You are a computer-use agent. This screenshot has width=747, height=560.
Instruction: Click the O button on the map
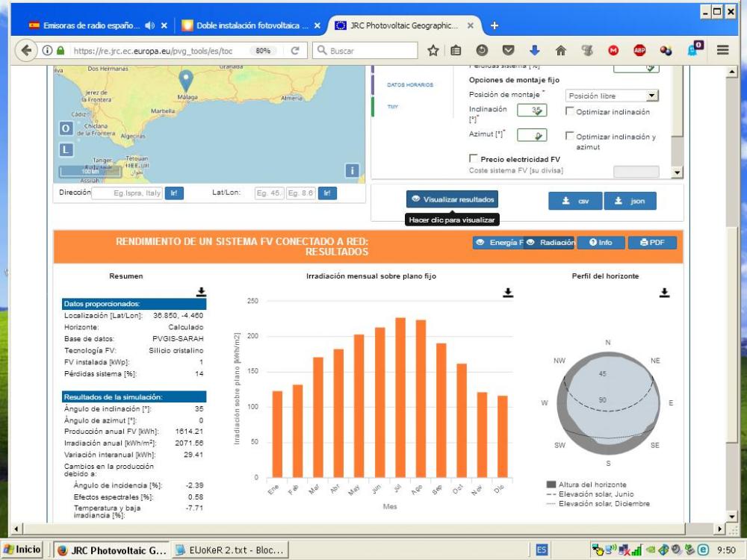click(66, 128)
